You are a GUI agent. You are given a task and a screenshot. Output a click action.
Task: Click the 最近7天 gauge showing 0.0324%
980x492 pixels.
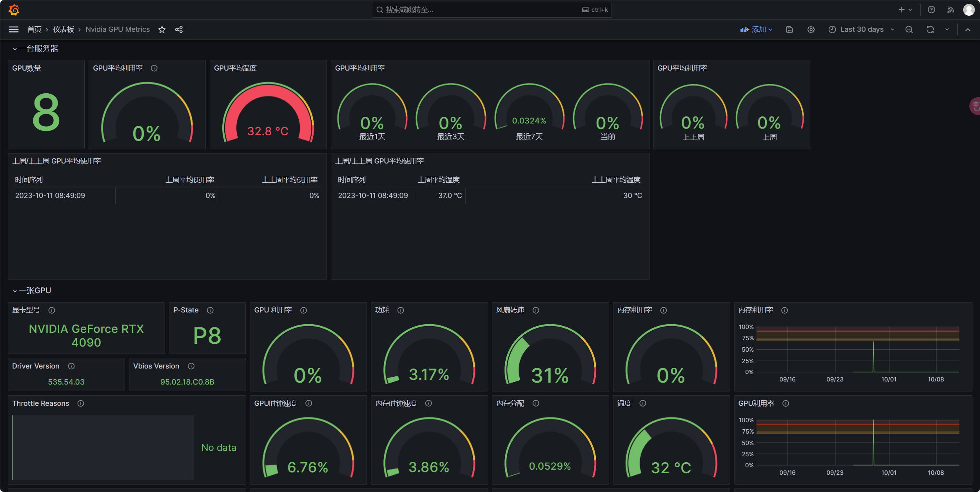tap(529, 112)
